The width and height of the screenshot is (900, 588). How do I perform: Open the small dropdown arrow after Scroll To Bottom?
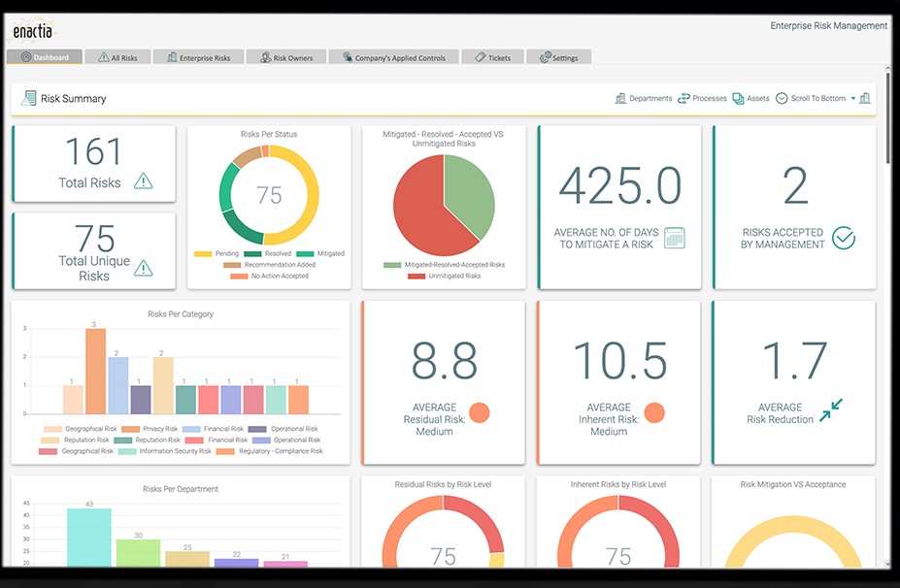853,99
